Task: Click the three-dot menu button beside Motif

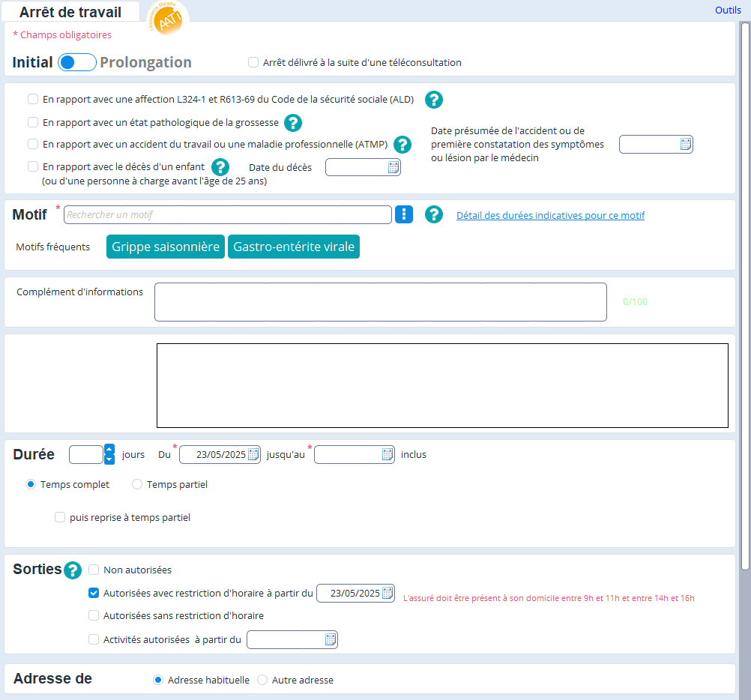Action: tap(404, 214)
